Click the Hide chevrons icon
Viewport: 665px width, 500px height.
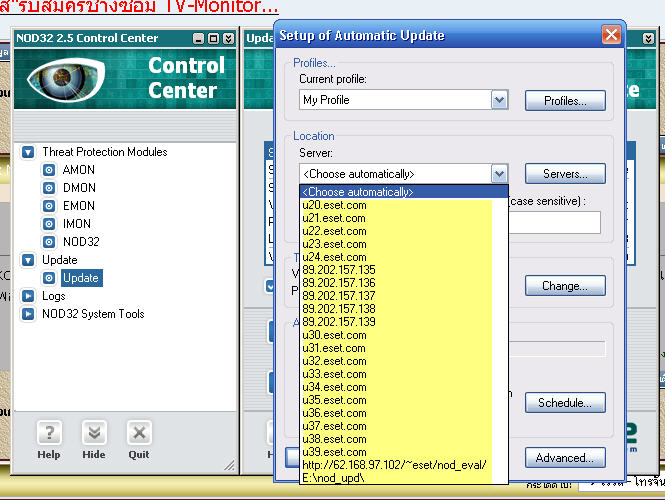(94, 433)
